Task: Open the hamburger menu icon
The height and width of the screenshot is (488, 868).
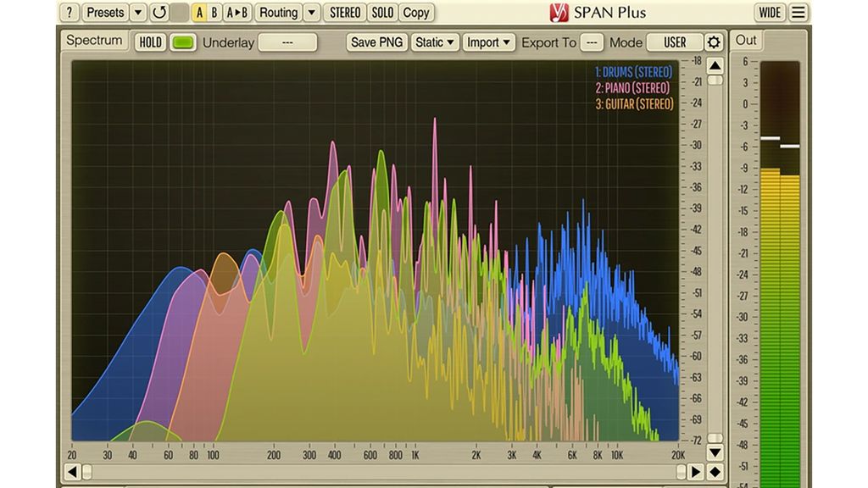Action: (x=798, y=12)
